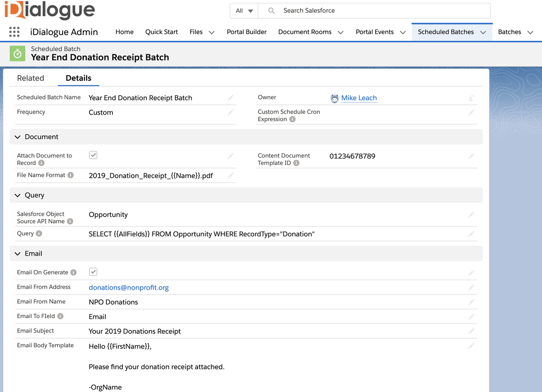Image resolution: width=542 pixels, height=392 pixels.
Task: Toggle Attach Document to Record checkbox
Action: 93,155
